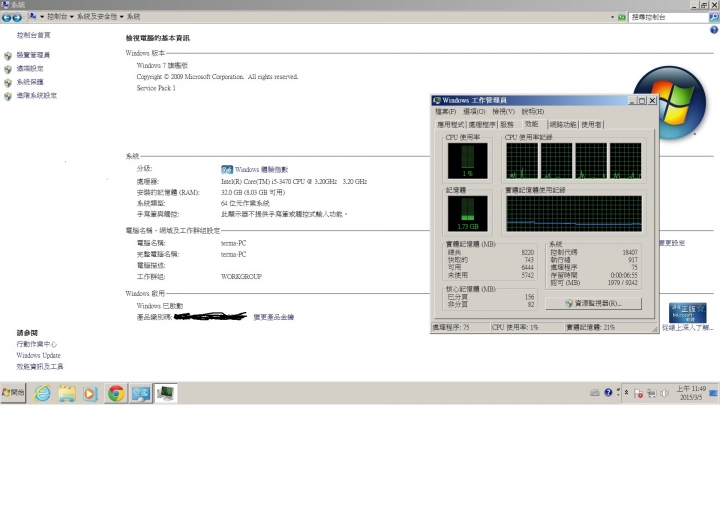
Task: Open 效能資訊及工具 under 請參閱
Action: click(x=40, y=366)
